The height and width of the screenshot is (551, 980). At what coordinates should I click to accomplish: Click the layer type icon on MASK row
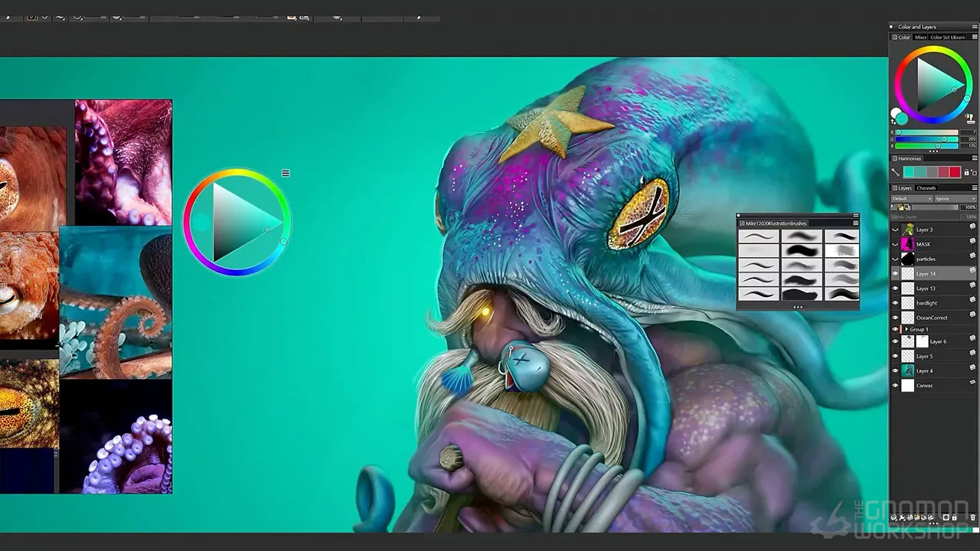coord(972,242)
